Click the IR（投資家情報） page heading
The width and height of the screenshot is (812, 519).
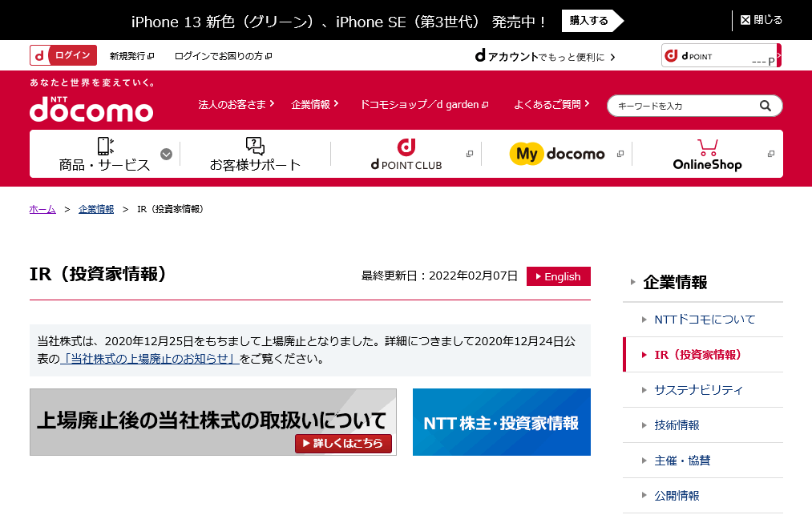99,274
